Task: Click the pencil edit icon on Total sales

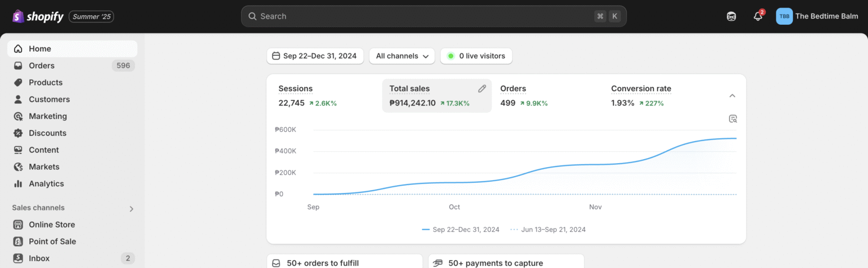Action: point(482,89)
